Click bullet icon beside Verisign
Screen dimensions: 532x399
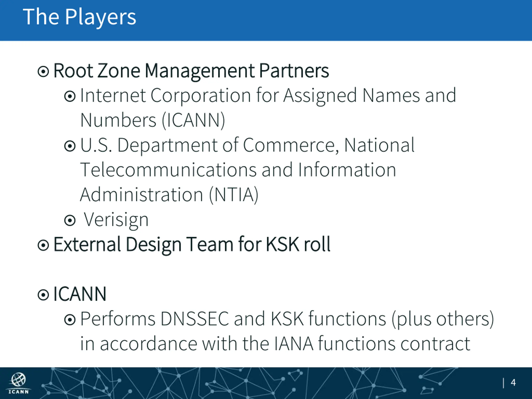[x=70, y=220]
